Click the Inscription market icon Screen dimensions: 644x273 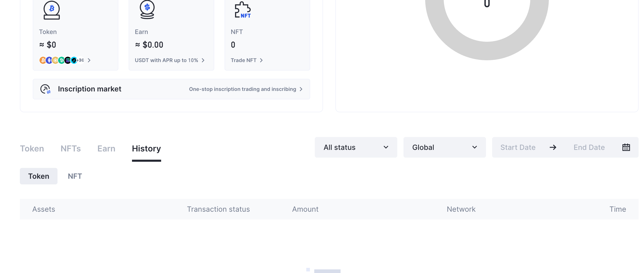pos(45,89)
